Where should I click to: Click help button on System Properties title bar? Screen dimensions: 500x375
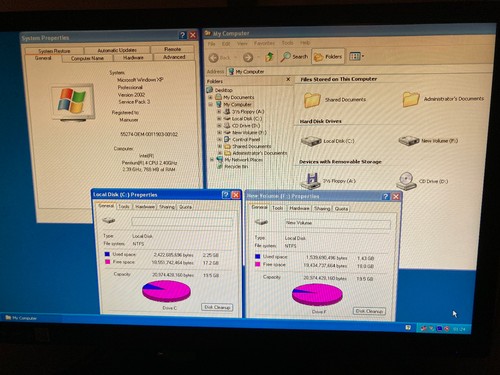point(182,35)
